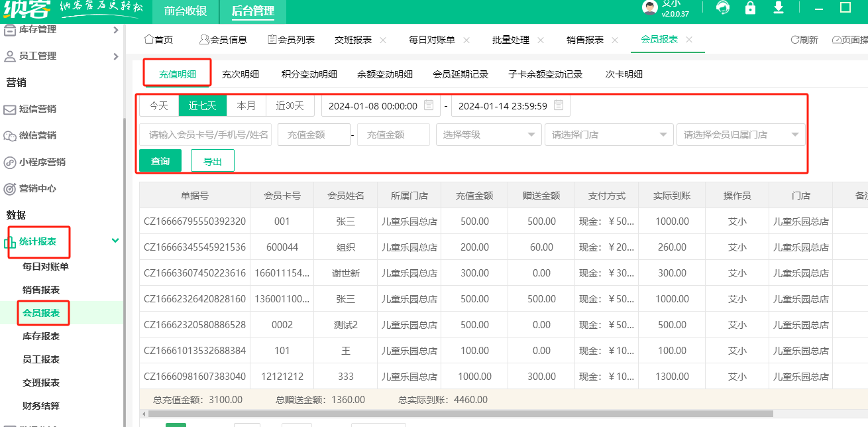Image resolution: width=868 pixels, height=427 pixels.
Task: Select the 近30天 date range option
Action: (x=290, y=106)
